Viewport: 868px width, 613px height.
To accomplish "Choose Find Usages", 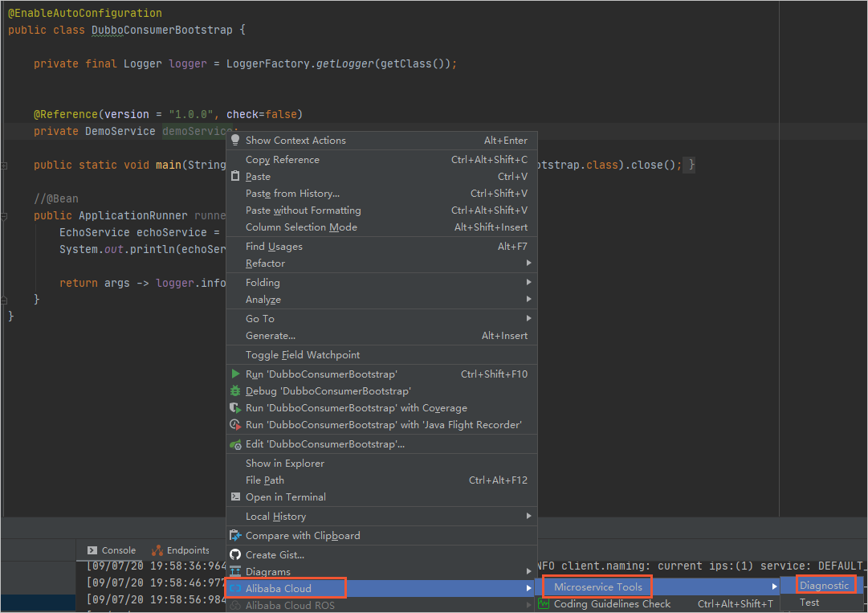I will [x=381, y=247].
